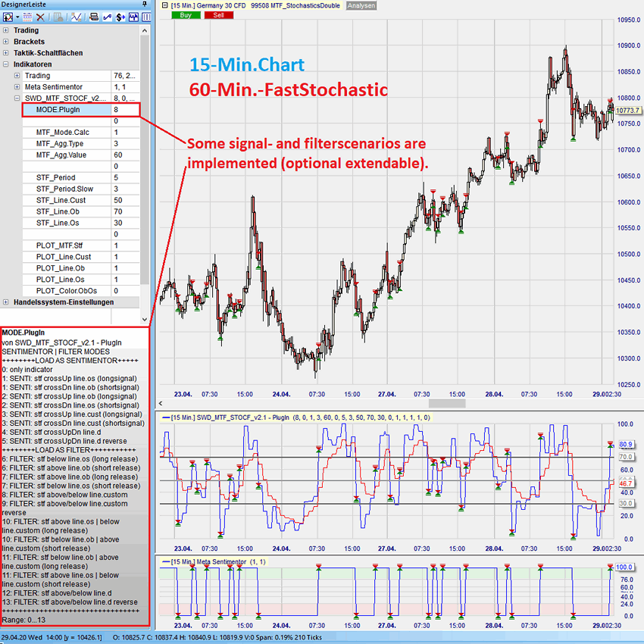Select the MODE.PlugIn parameter row
The width and height of the screenshot is (644, 644).
81,110
